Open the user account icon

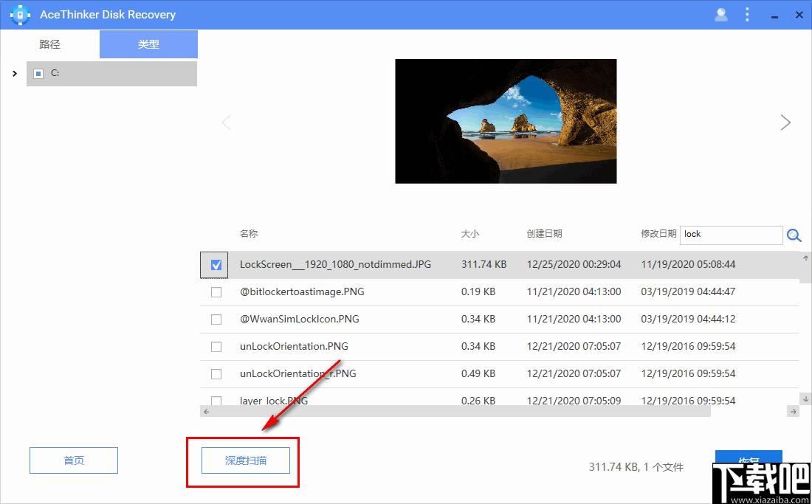721,15
